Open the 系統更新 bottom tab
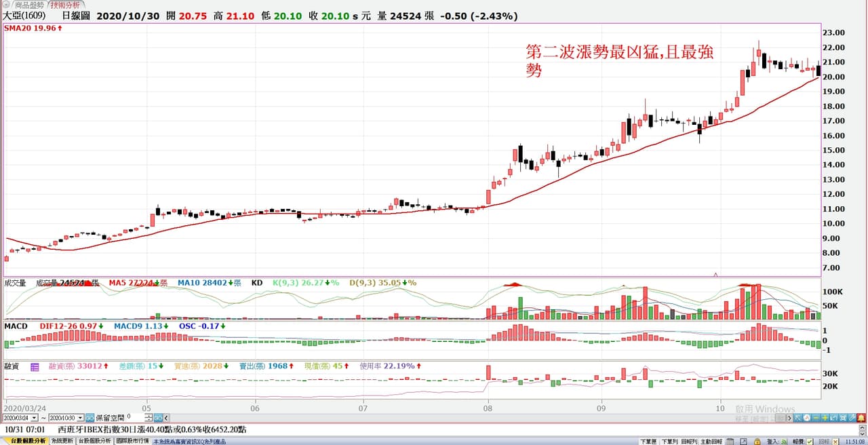Viewport: 868px width, 445px height. click(62, 441)
